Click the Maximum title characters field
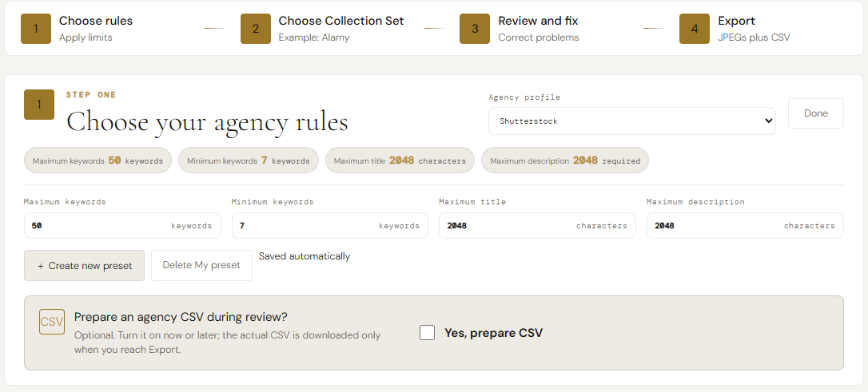 pyautogui.click(x=538, y=226)
